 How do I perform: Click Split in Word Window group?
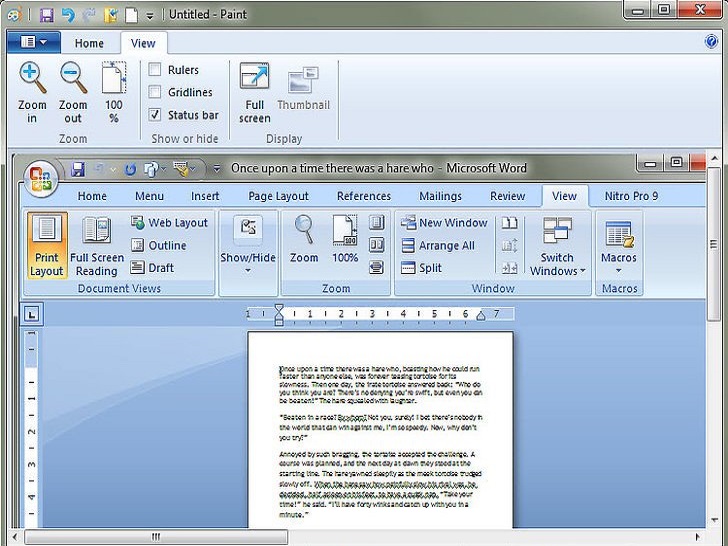point(422,268)
